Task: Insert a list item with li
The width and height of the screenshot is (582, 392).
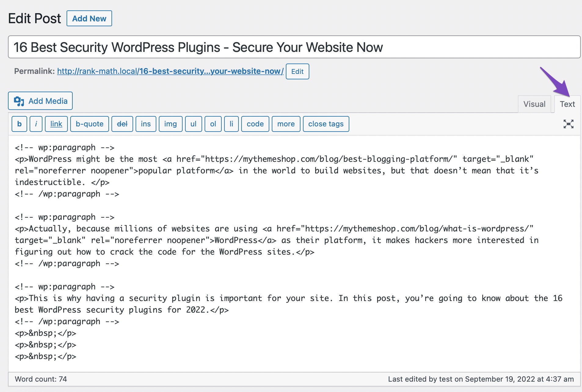Action: pos(231,124)
